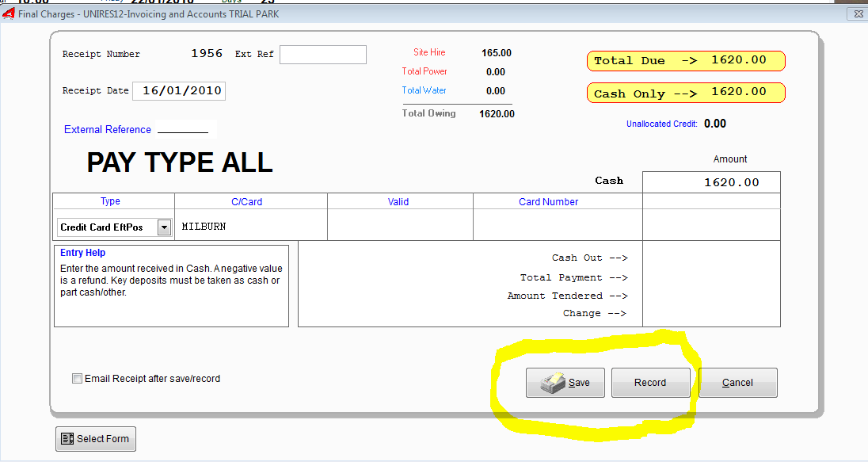Enable Email Receipt after save/record checkbox
Viewport: 868px width, 462px height.
pos(77,378)
